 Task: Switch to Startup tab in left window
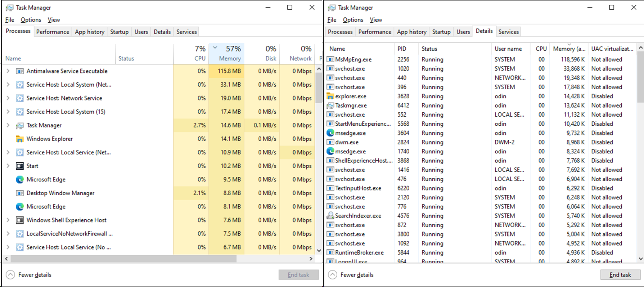(x=119, y=32)
